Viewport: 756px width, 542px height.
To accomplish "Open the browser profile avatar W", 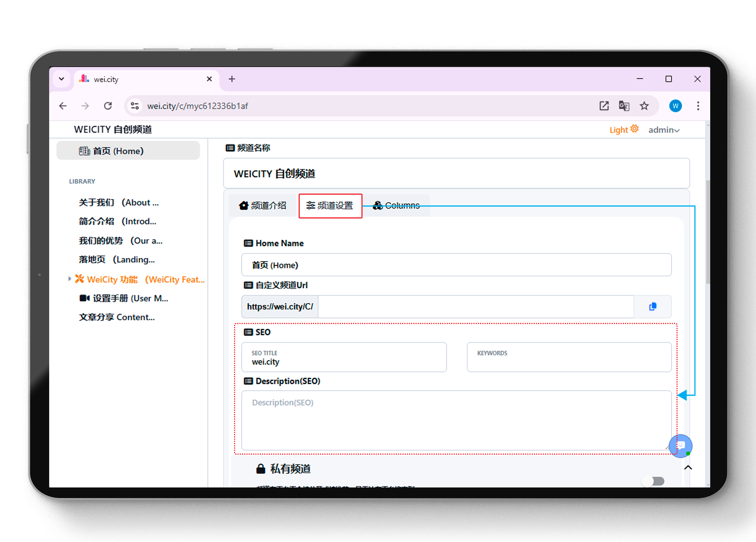I will pyautogui.click(x=675, y=106).
